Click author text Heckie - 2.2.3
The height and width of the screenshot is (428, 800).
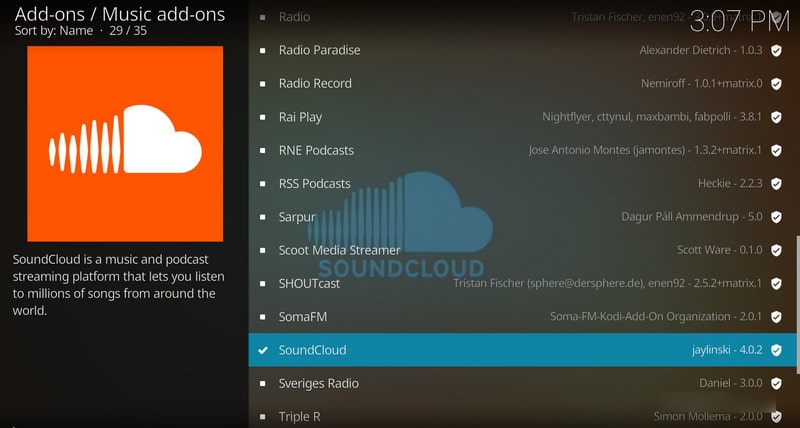(730, 184)
